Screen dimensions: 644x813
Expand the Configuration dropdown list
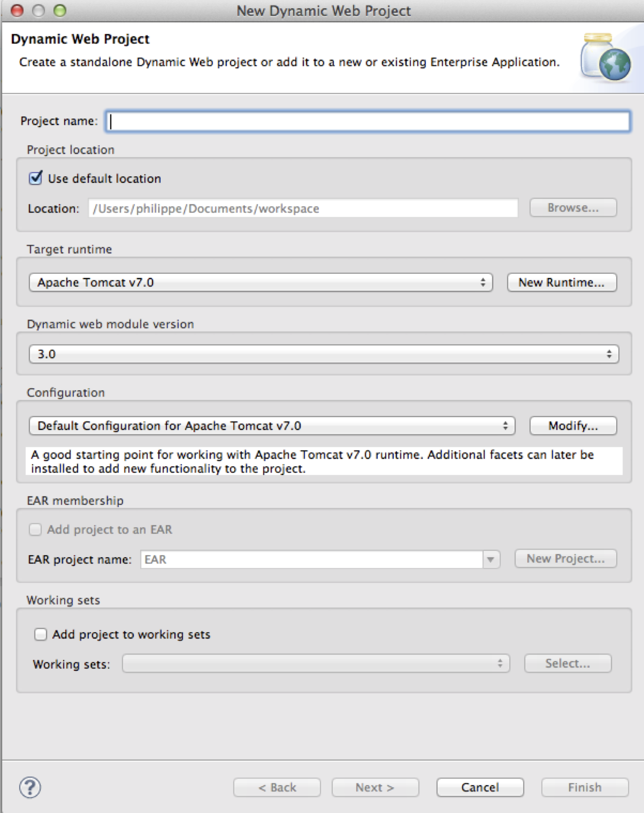[272, 426]
